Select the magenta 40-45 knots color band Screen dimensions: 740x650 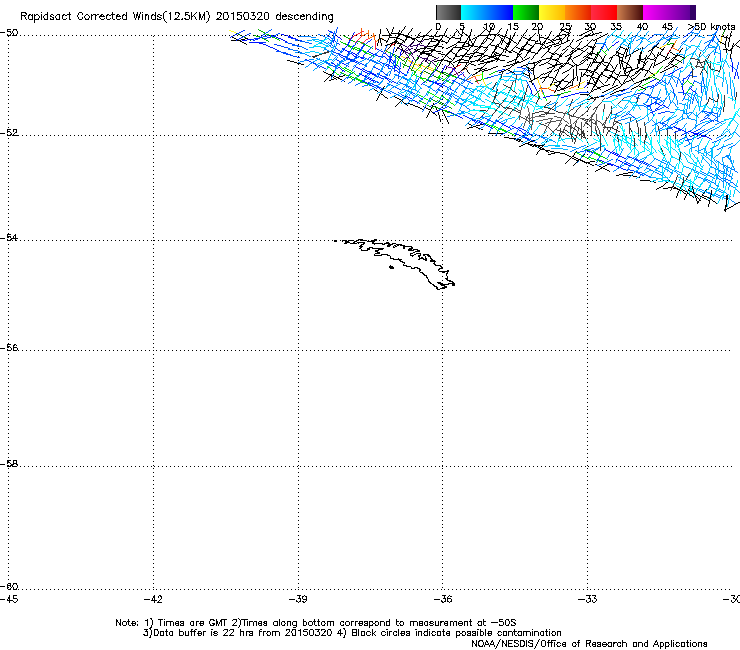tap(656, 12)
